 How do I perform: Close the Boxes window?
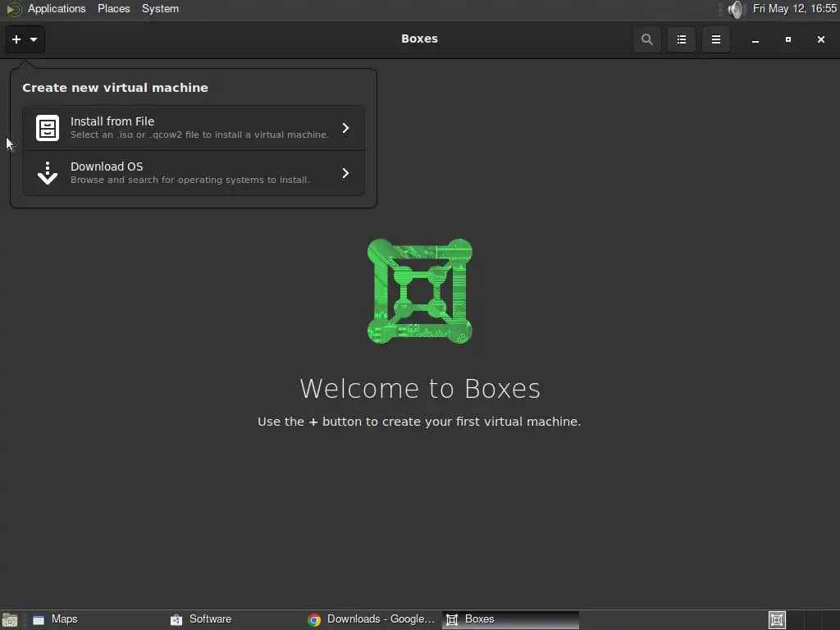(820, 39)
